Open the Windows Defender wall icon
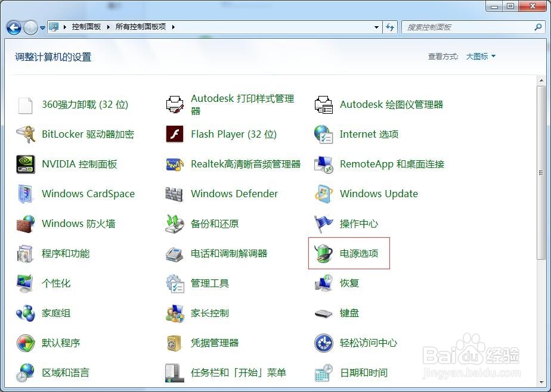The height and width of the screenshot is (392, 551). pos(174,194)
